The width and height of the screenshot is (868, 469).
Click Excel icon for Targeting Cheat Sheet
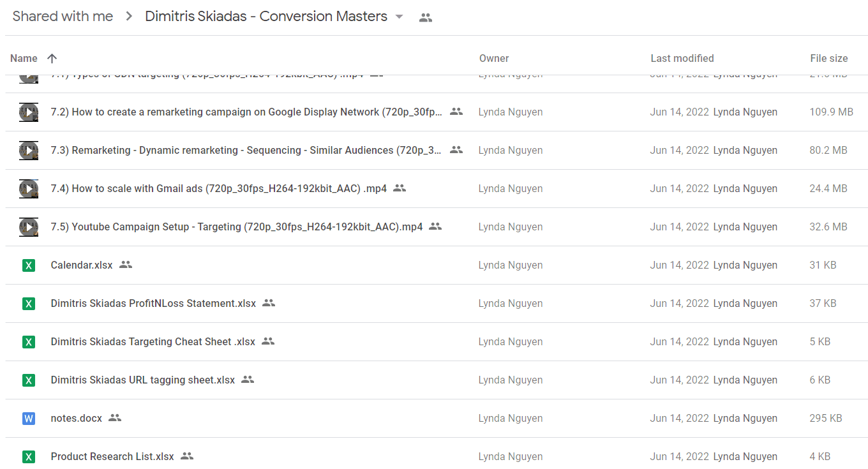[x=29, y=342]
